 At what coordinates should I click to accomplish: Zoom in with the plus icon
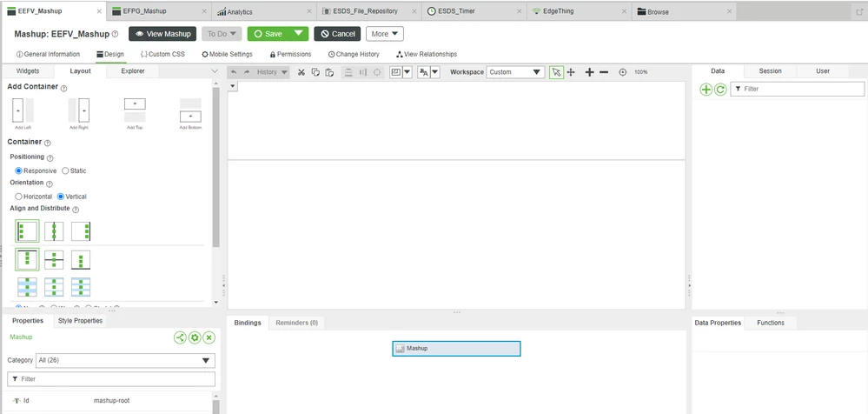point(590,72)
